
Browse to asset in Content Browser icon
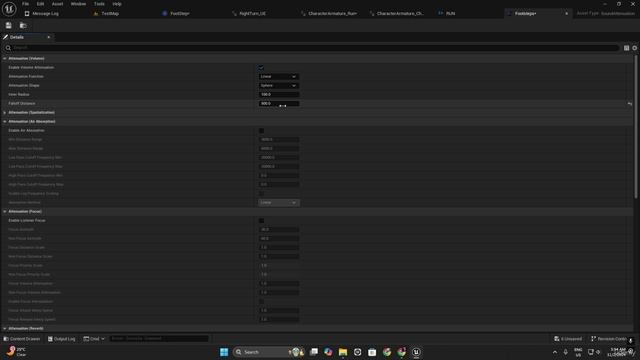(x=23, y=25)
